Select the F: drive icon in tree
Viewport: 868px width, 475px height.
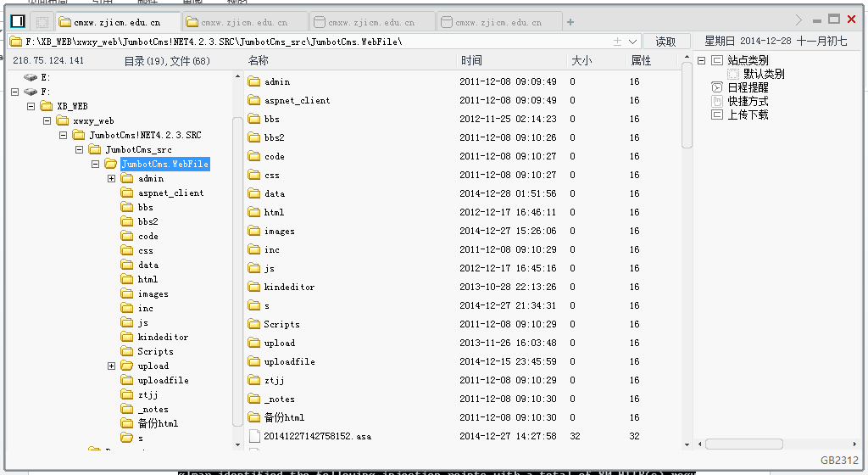coord(31,92)
